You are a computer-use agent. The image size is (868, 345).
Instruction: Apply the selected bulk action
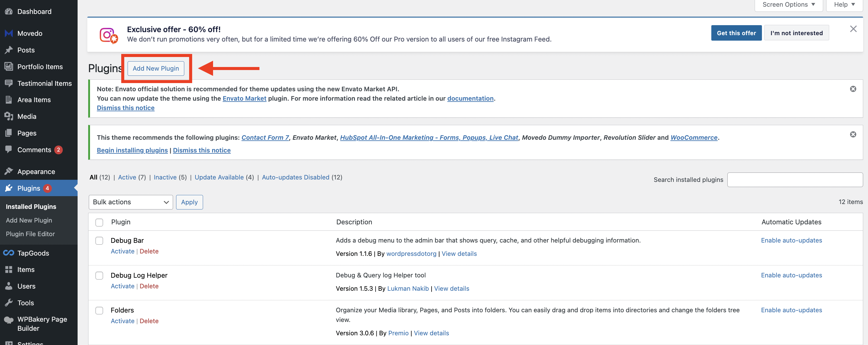pyautogui.click(x=189, y=202)
